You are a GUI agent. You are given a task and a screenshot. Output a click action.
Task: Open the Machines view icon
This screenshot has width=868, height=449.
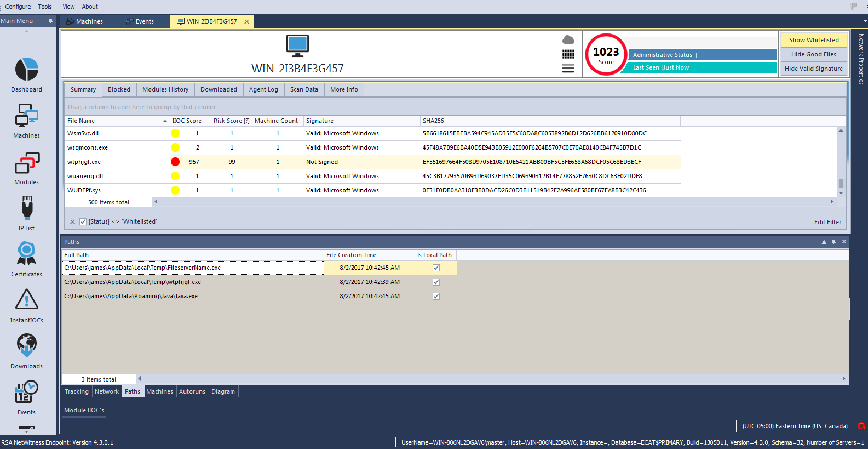tap(26, 116)
